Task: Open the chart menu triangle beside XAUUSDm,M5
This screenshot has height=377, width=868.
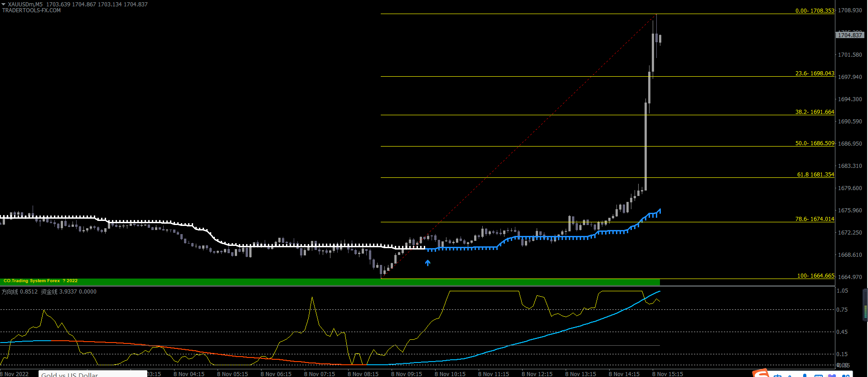Action: point(4,4)
